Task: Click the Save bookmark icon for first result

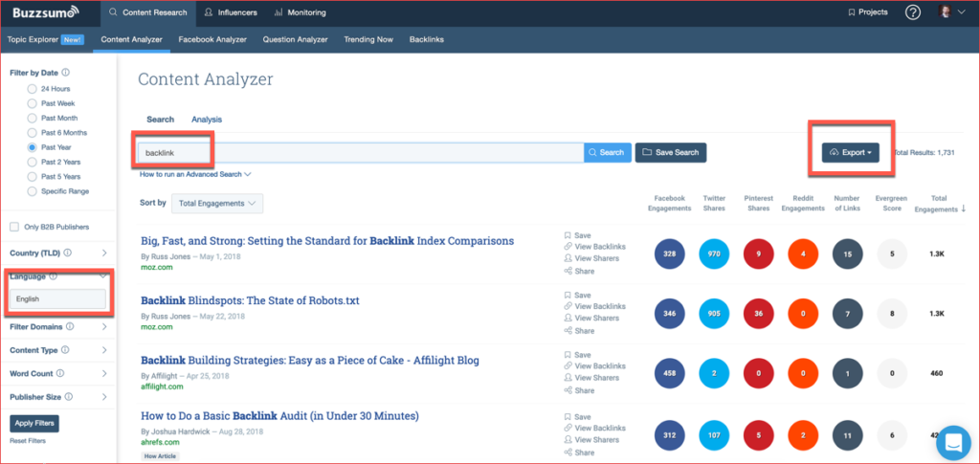Action: pos(568,234)
